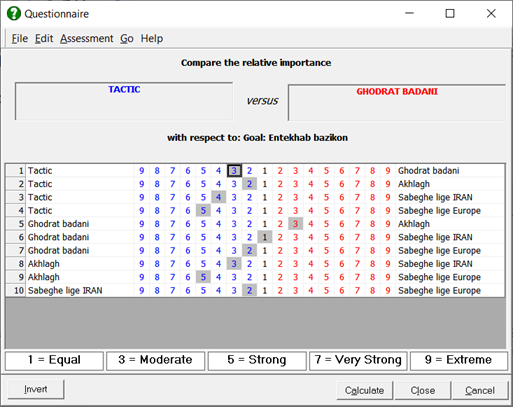Click 'Akhlagh' right label in row 5
513x407 pixels.
point(414,224)
